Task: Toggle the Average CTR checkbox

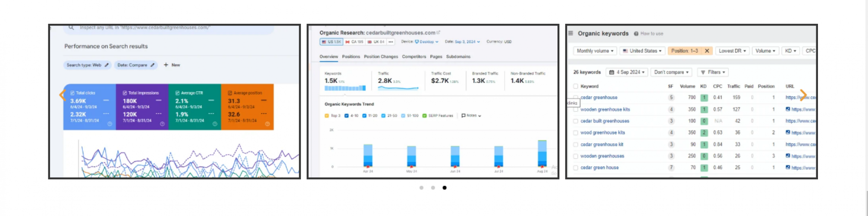Action: 178,93
